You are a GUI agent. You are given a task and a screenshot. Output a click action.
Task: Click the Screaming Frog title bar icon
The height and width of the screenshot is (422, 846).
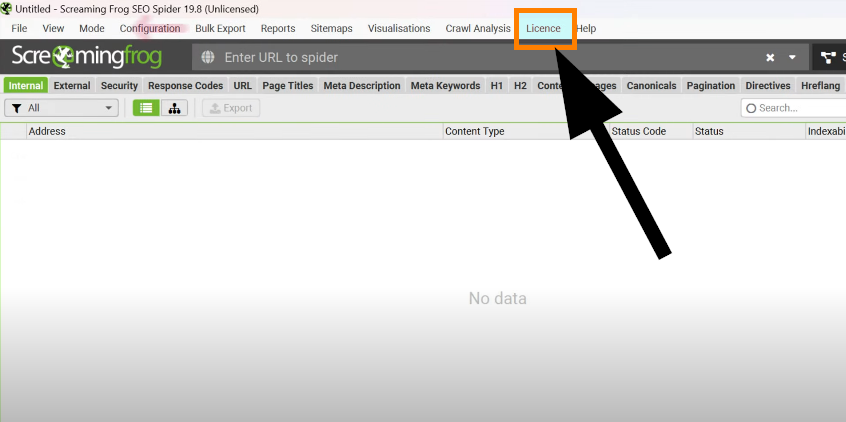6,9
